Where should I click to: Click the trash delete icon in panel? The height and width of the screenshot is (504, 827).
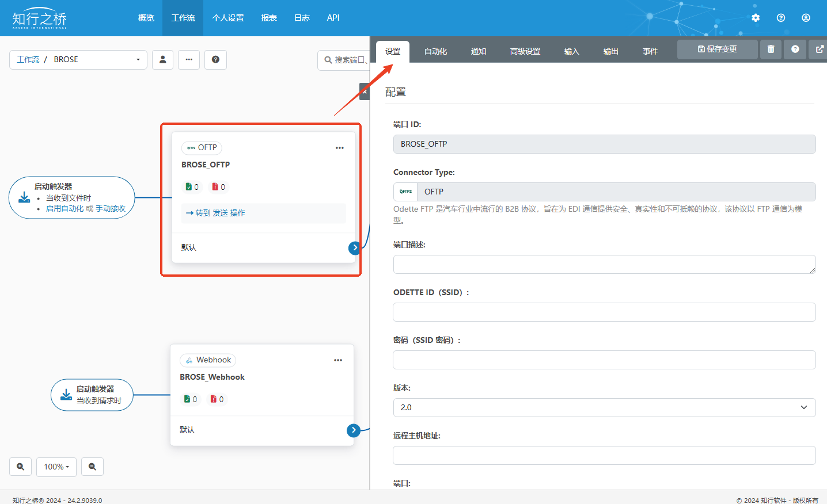(771, 49)
